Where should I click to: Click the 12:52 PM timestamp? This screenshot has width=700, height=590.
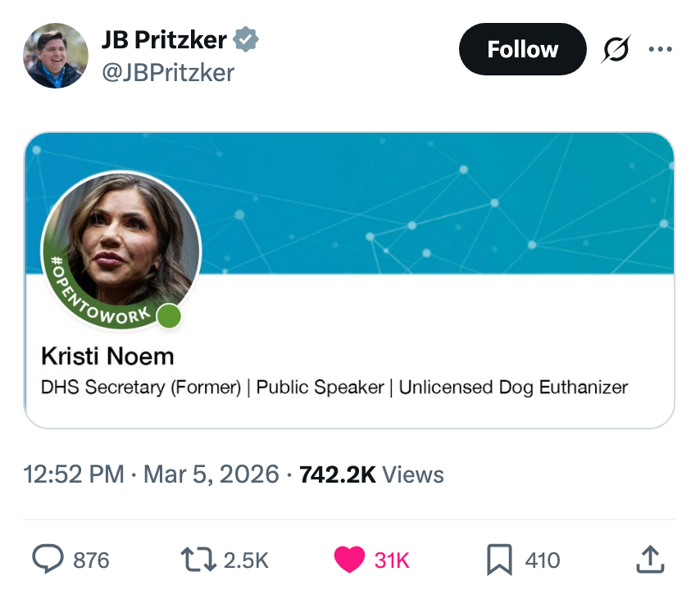[x=74, y=474]
